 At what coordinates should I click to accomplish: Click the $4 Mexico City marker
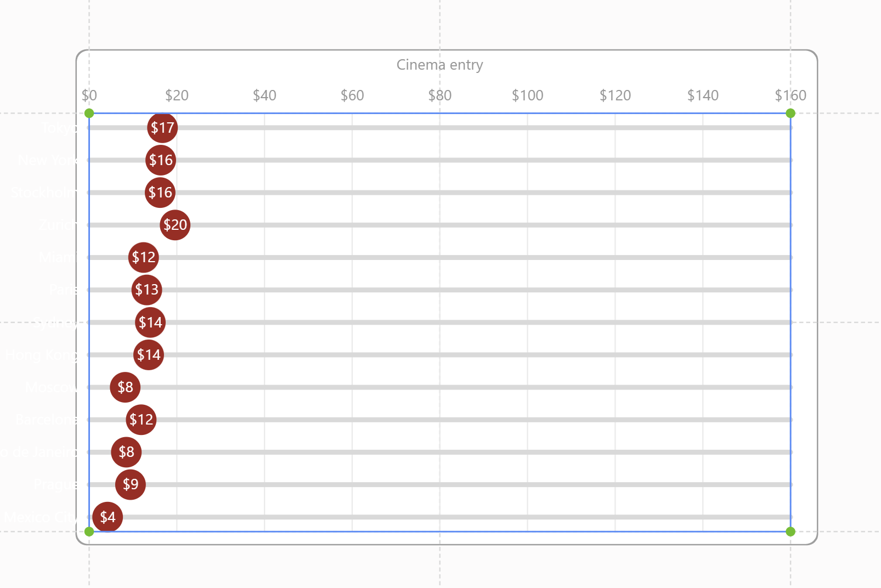(108, 516)
